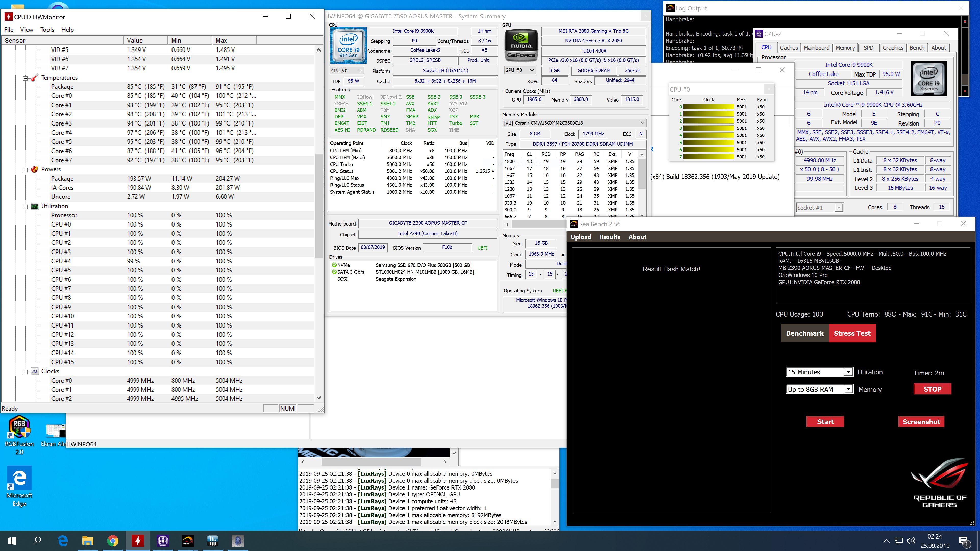
Task: Click the CPU-Z taskbar icon
Action: (x=163, y=541)
